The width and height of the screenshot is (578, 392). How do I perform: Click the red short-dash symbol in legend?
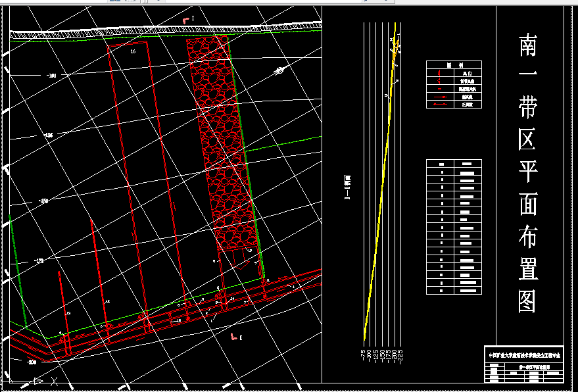(x=439, y=89)
